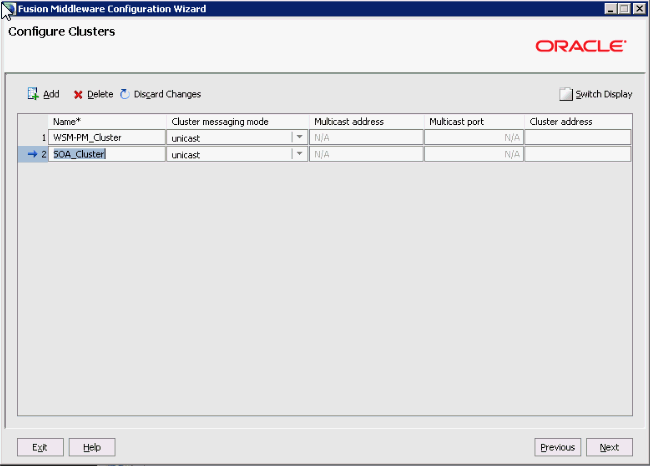
Task: Open messaging mode dropdown for SOA_Cluster
Action: click(299, 154)
